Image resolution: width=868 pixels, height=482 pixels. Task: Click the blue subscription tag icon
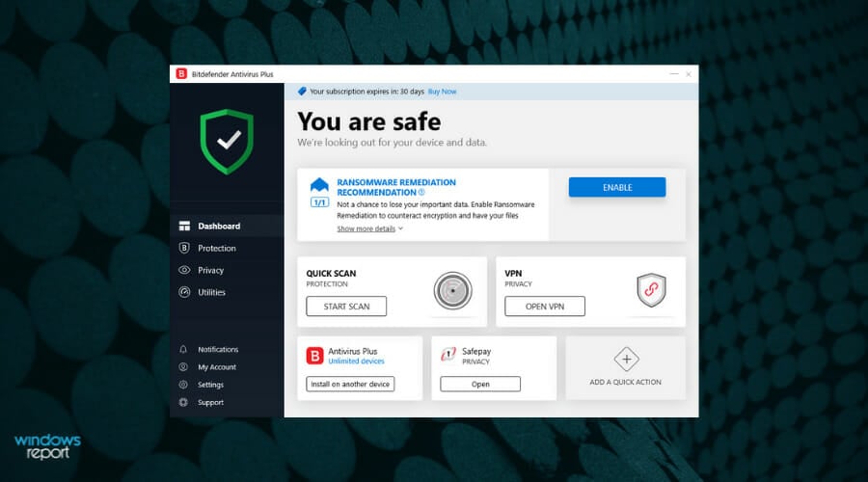[x=302, y=92]
